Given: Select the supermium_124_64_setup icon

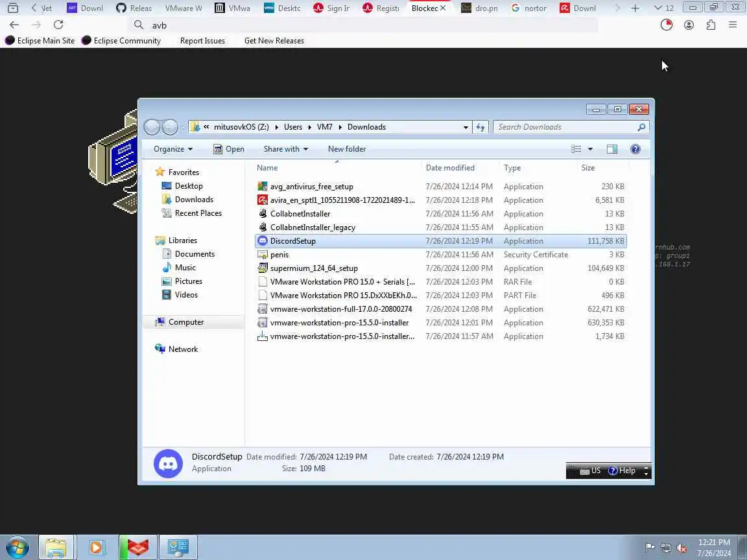Looking at the screenshot, I should [262, 268].
